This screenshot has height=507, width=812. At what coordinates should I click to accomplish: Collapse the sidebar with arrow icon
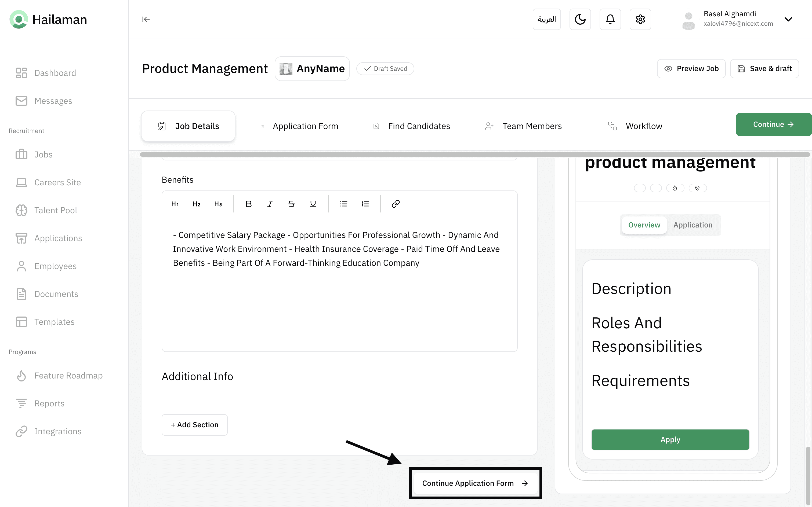pos(146,19)
